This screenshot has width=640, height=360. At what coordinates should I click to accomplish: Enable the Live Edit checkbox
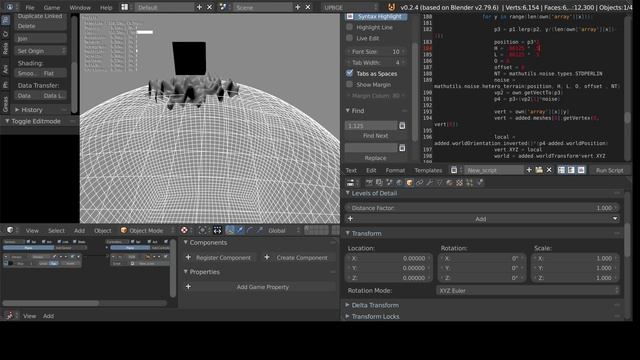(349, 38)
